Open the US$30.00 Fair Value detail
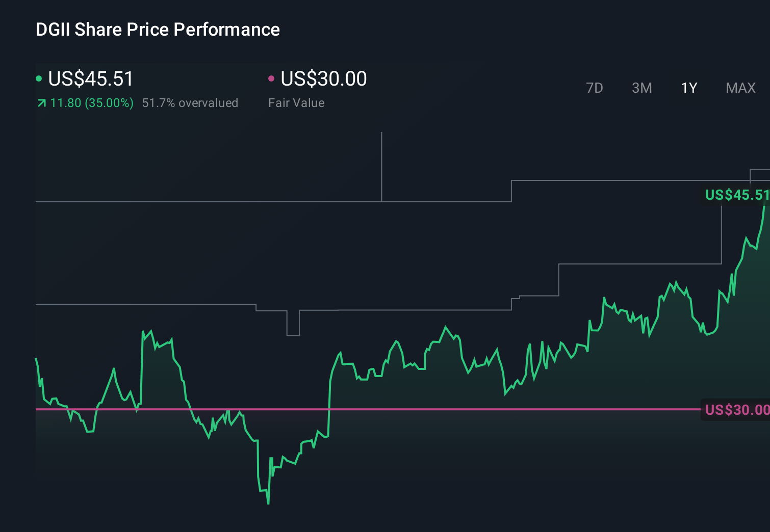The height and width of the screenshot is (532, 770). (x=323, y=78)
